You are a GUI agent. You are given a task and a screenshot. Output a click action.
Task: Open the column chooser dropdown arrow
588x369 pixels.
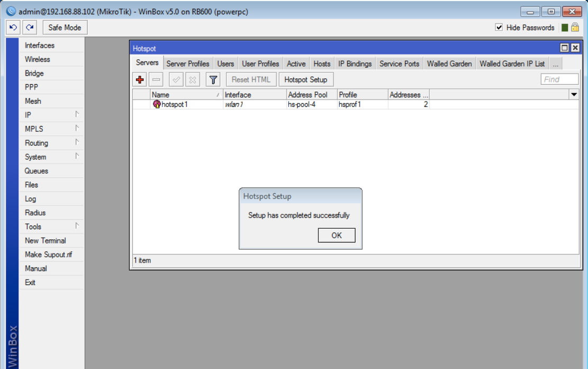(574, 95)
